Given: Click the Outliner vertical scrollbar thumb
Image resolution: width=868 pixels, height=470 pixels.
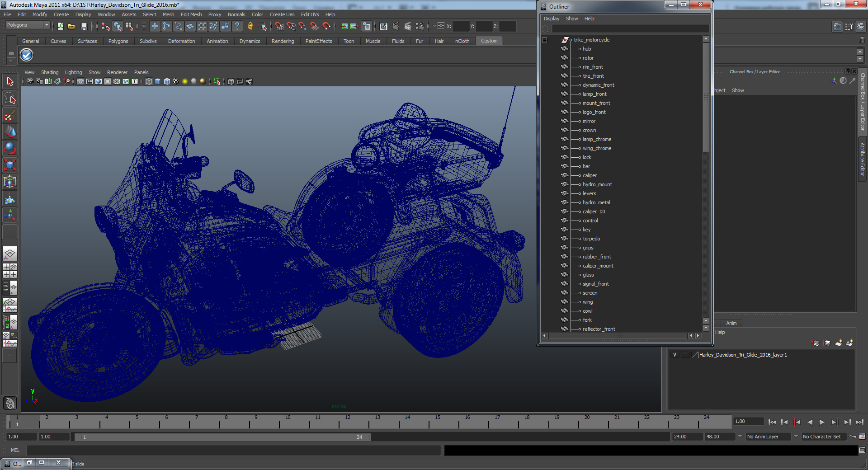Looking at the screenshot, I should [706, 97].
